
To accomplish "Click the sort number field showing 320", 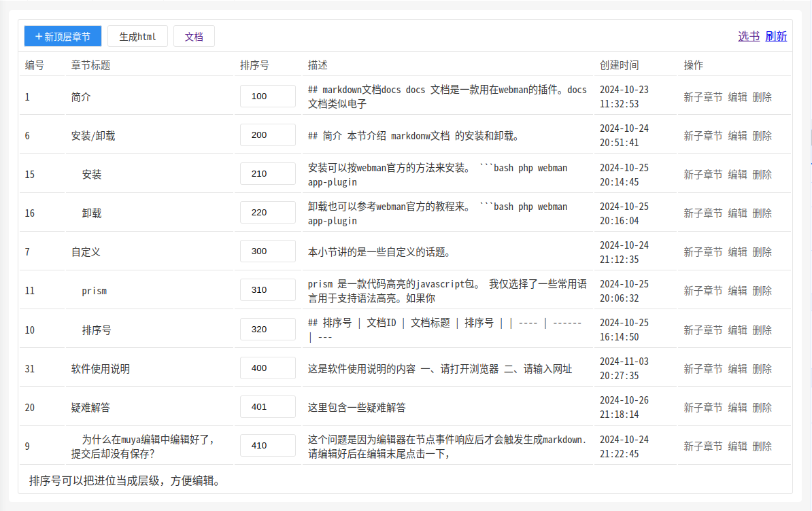I will (268, 330).
